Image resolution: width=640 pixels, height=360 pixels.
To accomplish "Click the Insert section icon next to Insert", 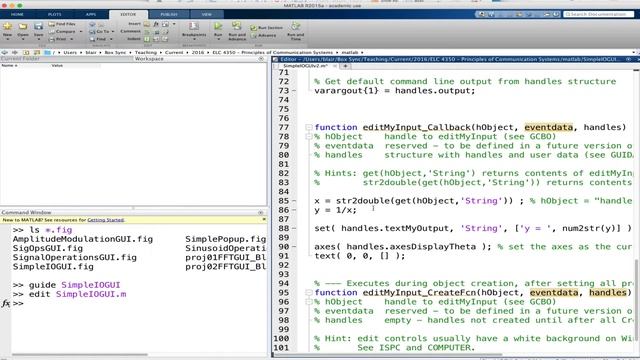I will [x=147, y=24].
